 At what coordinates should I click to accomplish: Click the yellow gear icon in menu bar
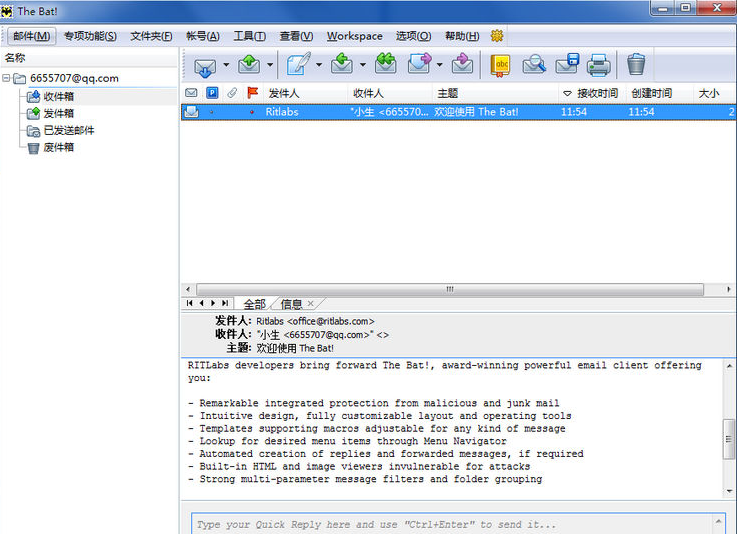[497, 36]
